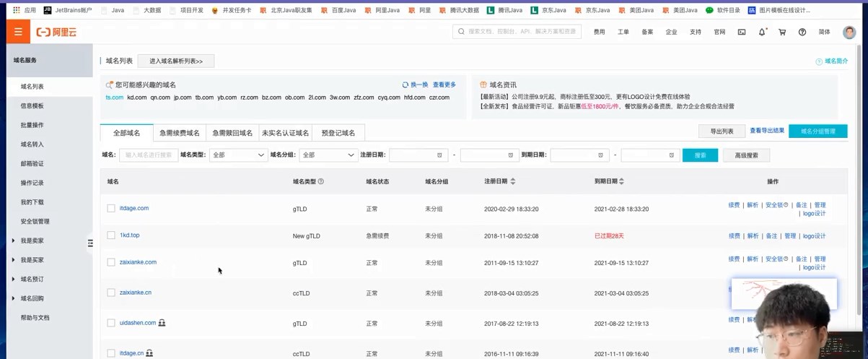Image resolution: width=868 pixels, height=359 pixels.
Task: Click 查看更多 link
Action: (444, 85)
